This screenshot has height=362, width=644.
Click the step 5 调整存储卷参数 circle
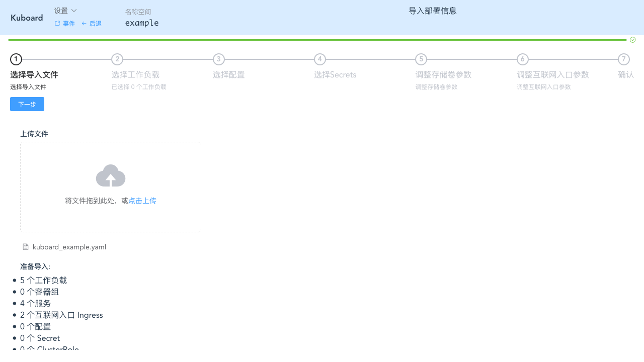pos(421,59)
